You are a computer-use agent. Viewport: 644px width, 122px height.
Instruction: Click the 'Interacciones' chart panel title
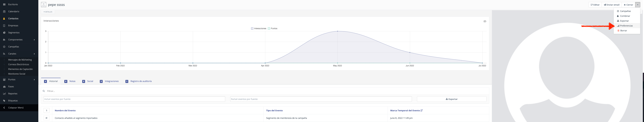(x=51, y=21)
